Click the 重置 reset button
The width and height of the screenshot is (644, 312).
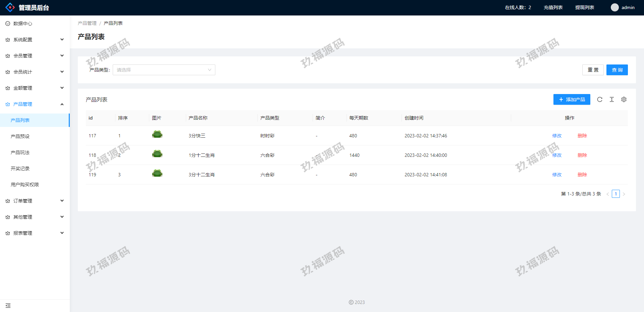click(593, 70)
